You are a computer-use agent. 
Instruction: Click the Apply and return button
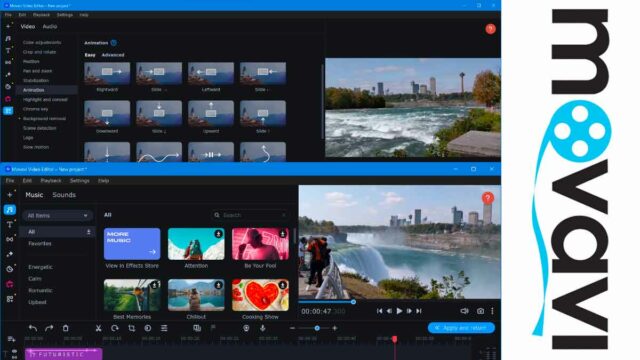461,328
